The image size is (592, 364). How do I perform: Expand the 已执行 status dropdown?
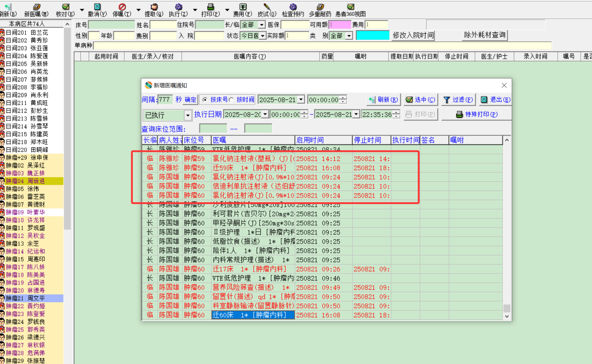[188, 116]
